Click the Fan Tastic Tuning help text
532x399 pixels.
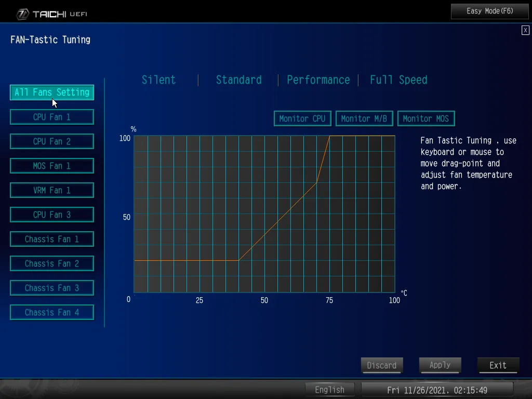click(x=468, y=163)
